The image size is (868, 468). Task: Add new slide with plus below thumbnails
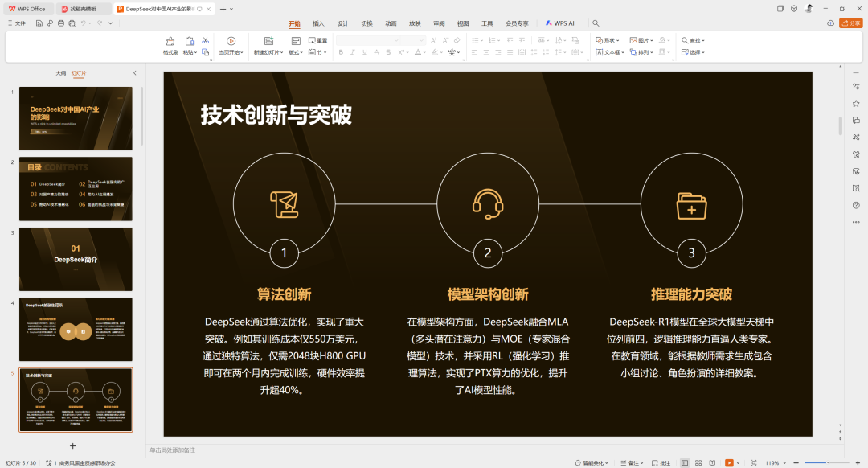(72, 445)
